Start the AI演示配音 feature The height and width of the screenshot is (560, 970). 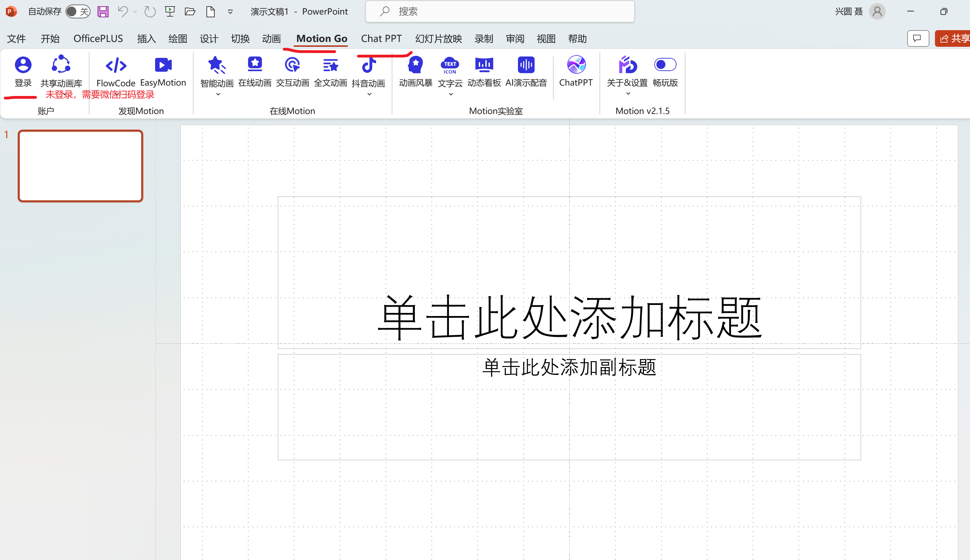526,71
